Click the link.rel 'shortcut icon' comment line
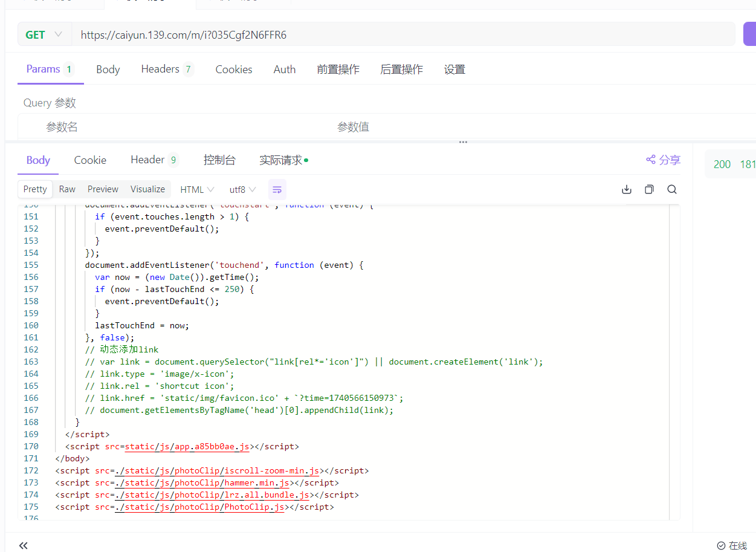 160,386
